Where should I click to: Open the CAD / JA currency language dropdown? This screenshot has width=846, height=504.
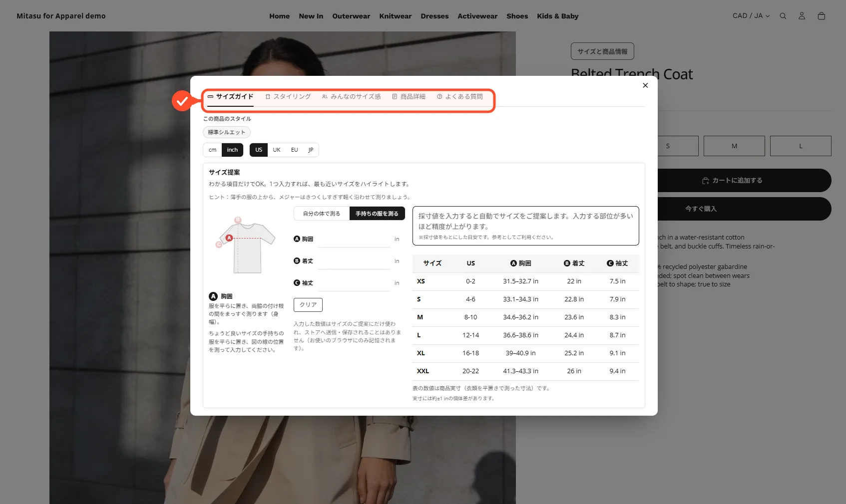(751, 16)
